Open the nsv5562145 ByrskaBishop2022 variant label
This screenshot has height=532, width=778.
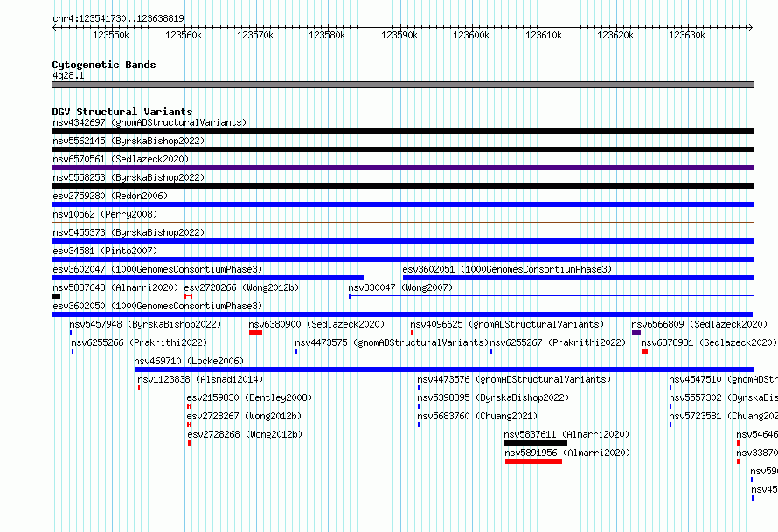(129, 141)
